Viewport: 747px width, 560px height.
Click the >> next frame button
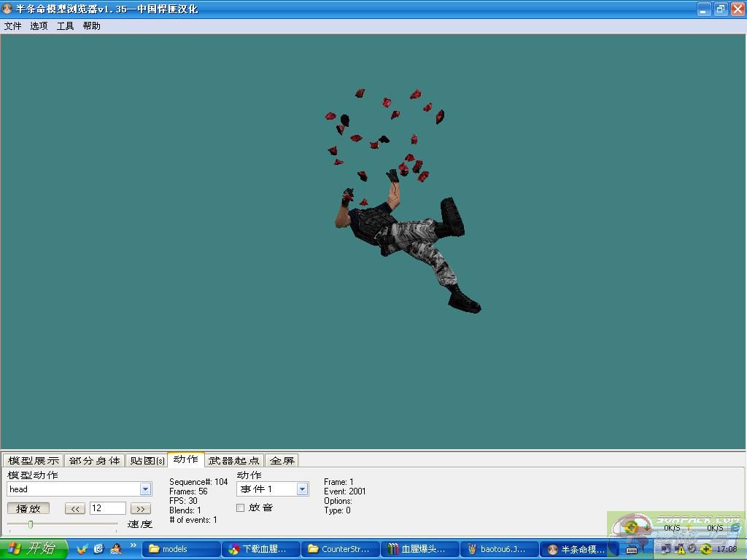pyautogui.click(x=141, y=509)
